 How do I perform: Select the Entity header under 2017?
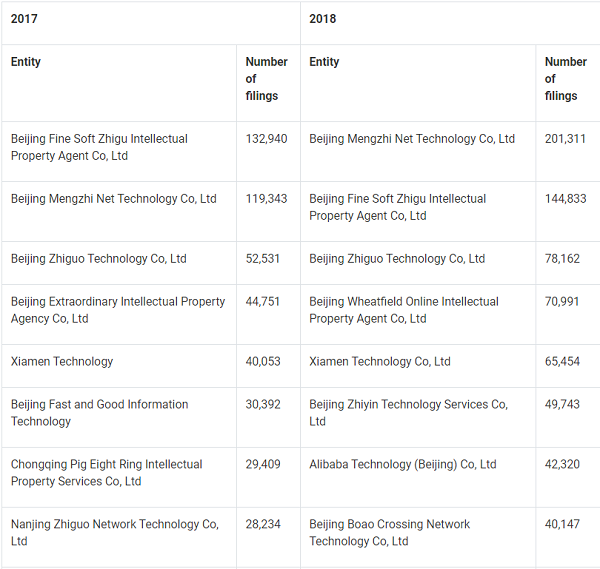26,62
